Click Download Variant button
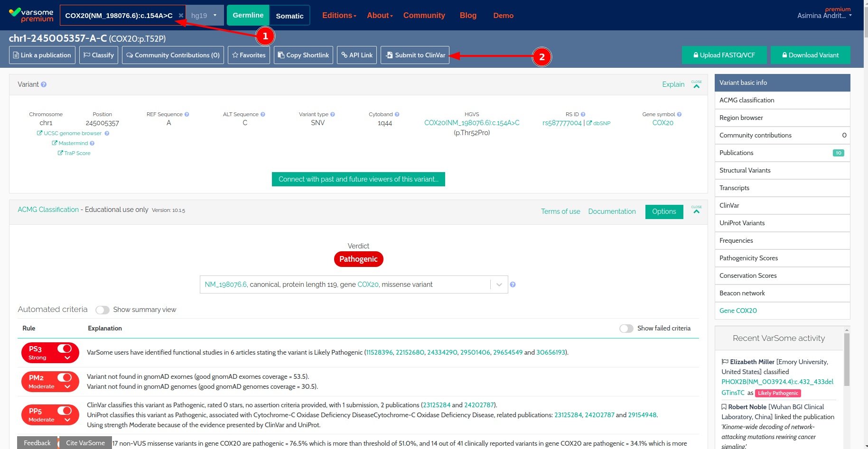Viewport: 868px width, 449px height. coord(811,55)
